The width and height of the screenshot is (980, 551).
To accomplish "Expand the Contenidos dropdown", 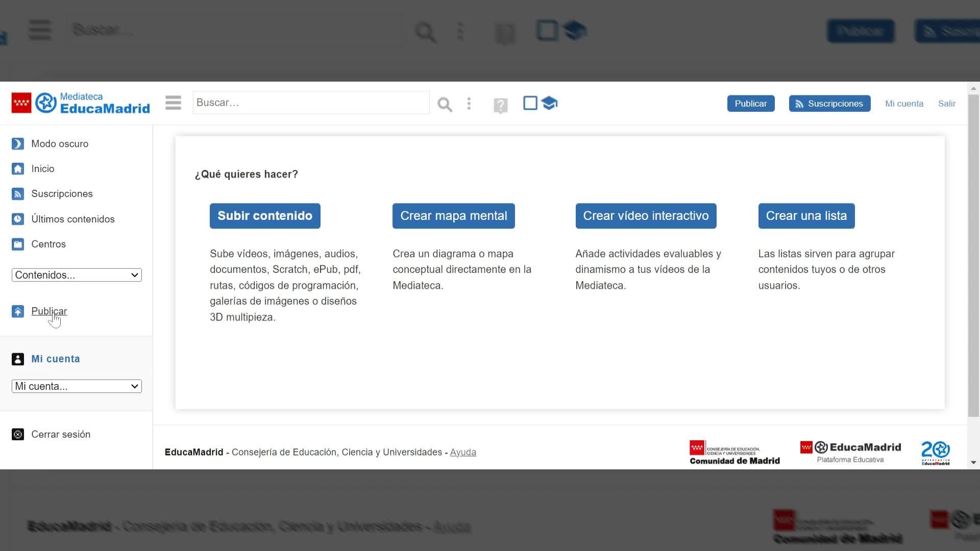I will click(x=77, y=275).
